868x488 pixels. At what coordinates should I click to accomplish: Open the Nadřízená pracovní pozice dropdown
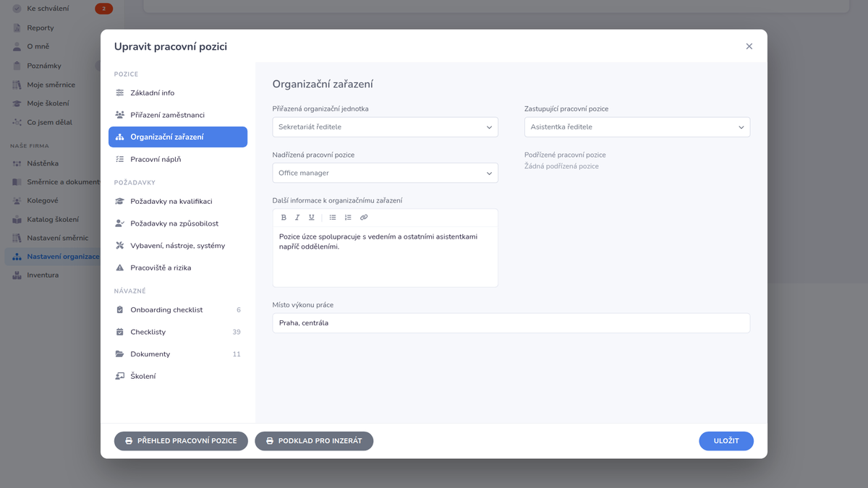click(x=386, y=174)
